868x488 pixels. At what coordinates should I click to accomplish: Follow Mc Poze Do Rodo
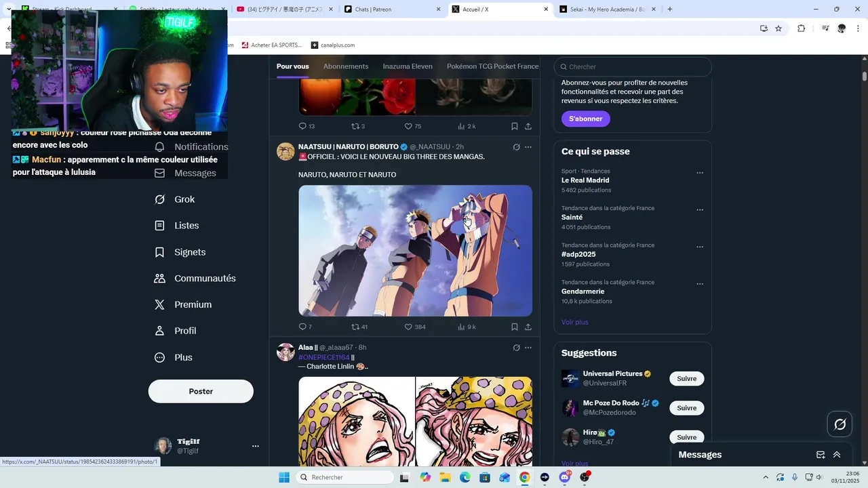pyautogui.click(x=686, y=408)
